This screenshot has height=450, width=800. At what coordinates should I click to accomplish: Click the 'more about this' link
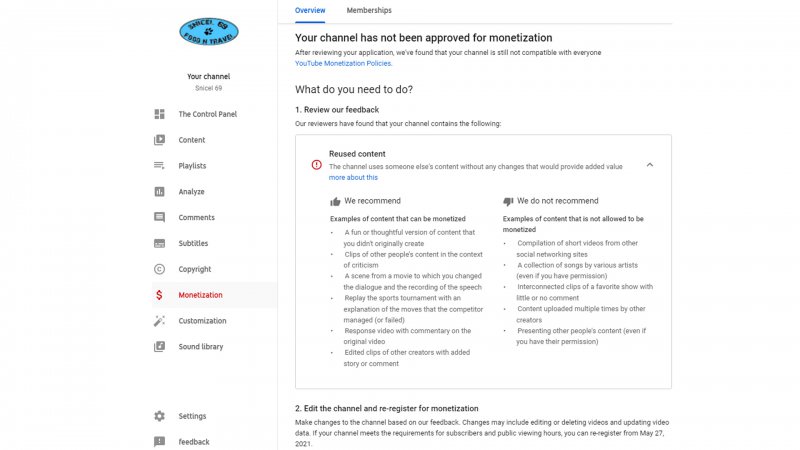point(353,177)
